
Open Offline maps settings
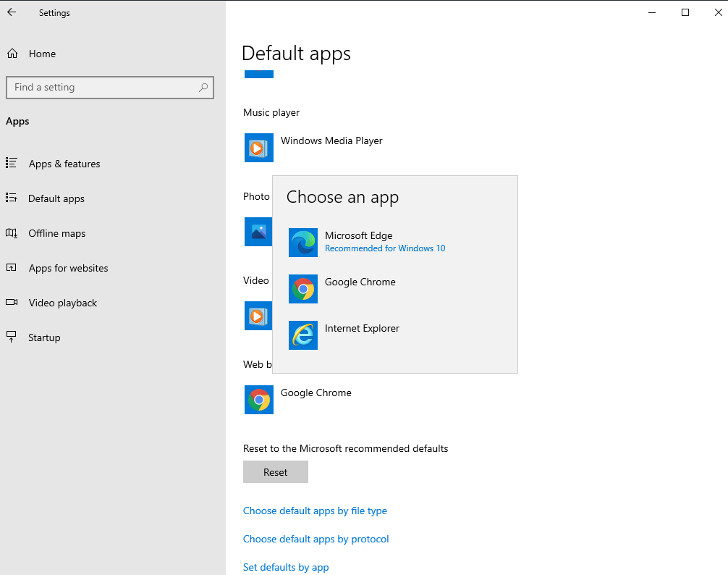[56, 234]
